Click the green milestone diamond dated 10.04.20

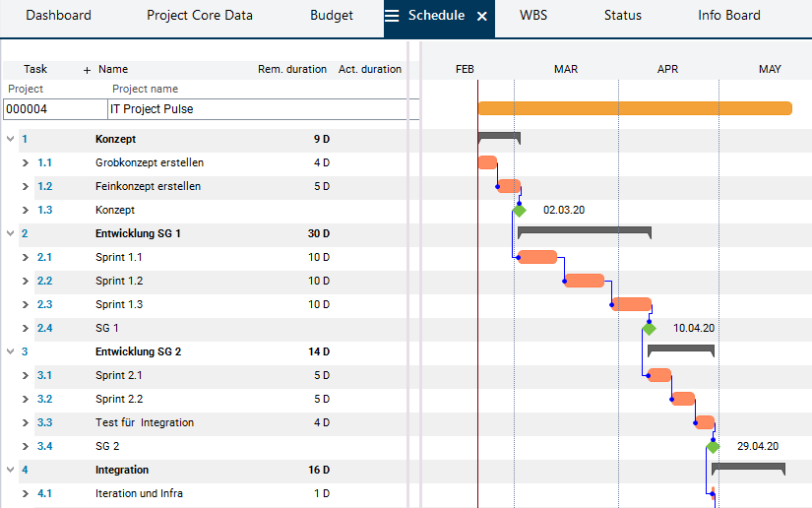pos(649,328)
